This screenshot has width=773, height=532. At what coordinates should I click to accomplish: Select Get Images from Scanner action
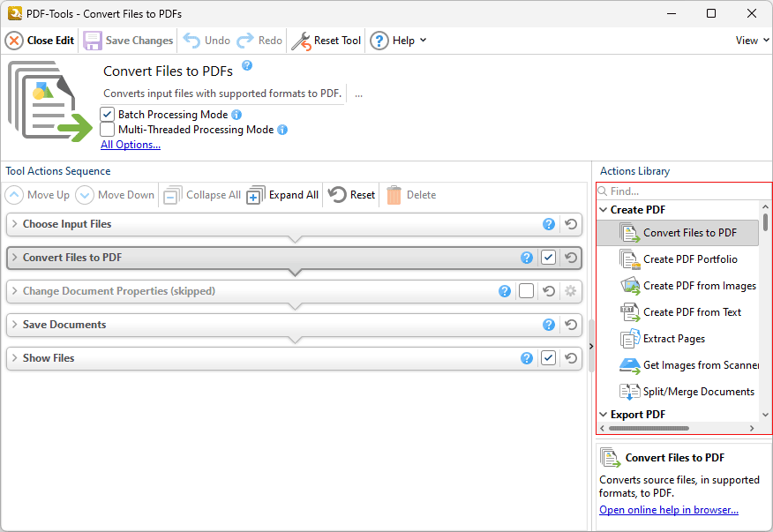point(678,365)
